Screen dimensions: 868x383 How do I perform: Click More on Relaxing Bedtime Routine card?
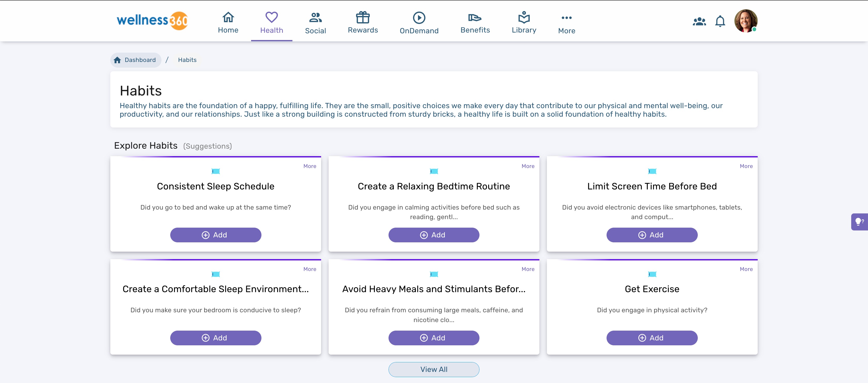528,166
